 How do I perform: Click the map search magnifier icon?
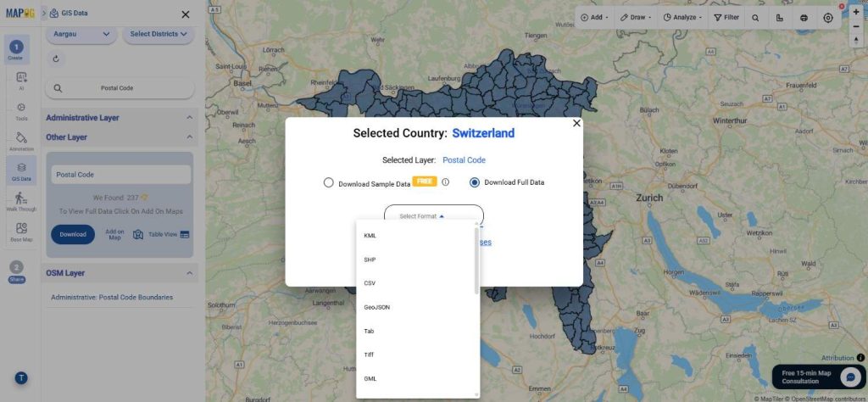pos(755,18)
